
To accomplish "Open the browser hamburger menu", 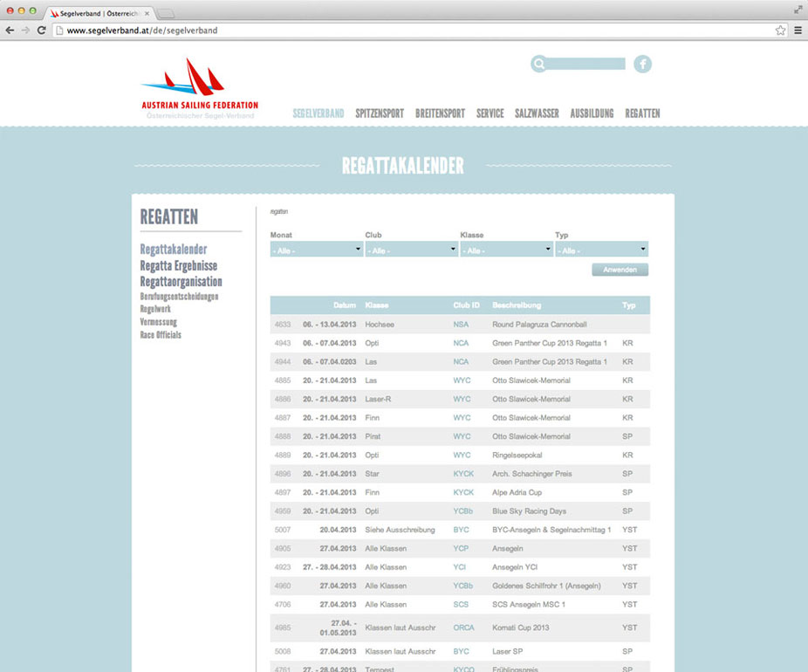I will pyautogui.click(x=798, y=30).
